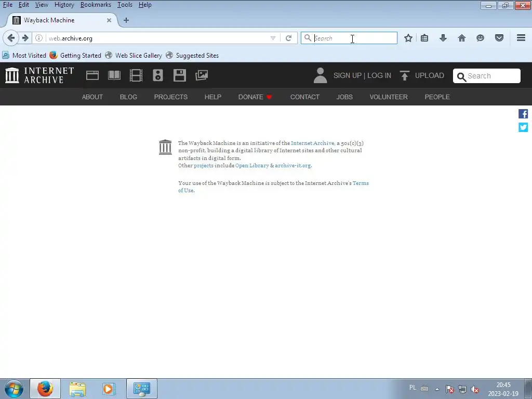Follow the Internet Archive text link

tap(312, 143)
